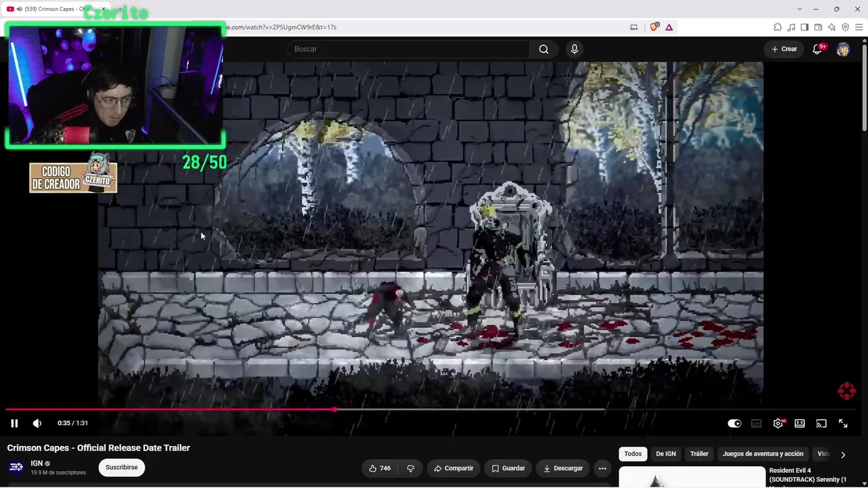
Task: Open the Resident Evil 4 (SOUNDTRACK) Serenity title
Action: pos(808,475)
